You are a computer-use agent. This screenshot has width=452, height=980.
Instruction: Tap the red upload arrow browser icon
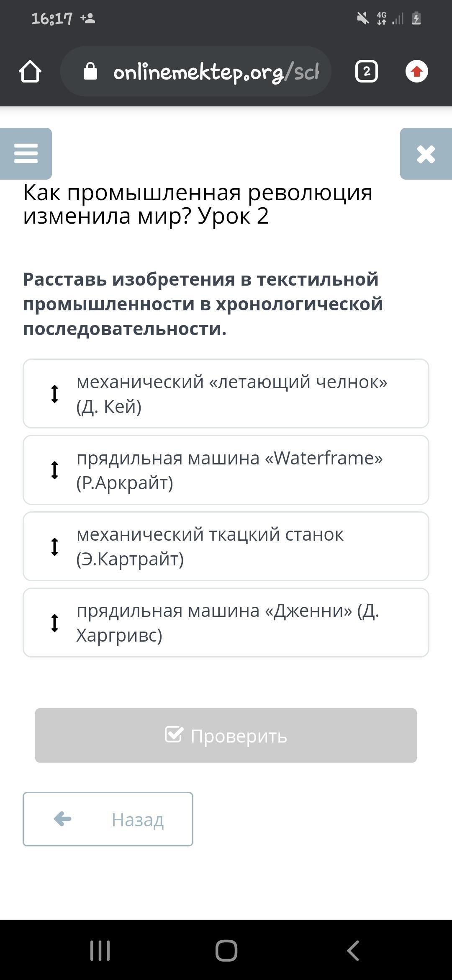point(417,71)
